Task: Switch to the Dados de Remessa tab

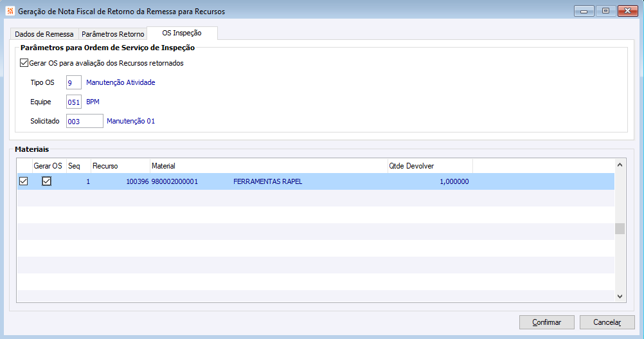Action: (44, 34)
